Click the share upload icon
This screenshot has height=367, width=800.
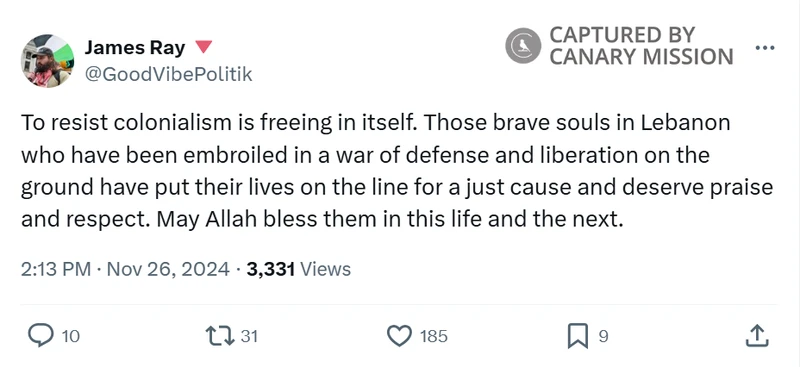click(x=757, y=336)
